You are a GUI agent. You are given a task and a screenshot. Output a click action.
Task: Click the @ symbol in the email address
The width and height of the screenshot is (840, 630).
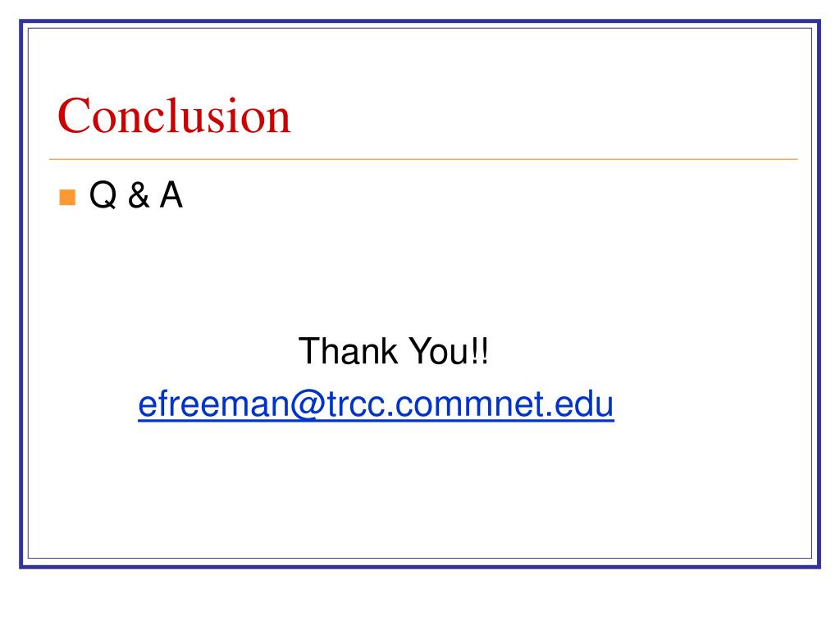pyautogui.click(x=308, y=405)
